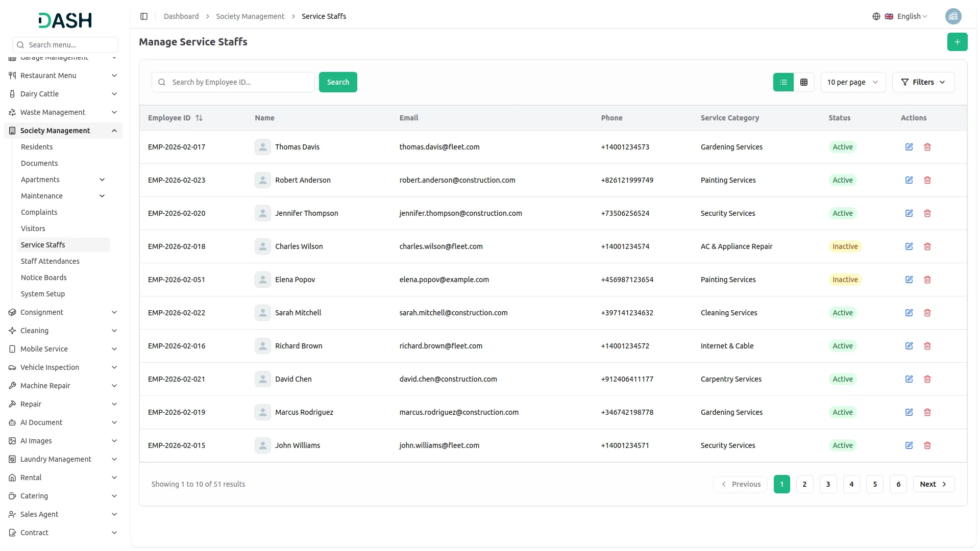
Task: Switch to grid view layout
Action: [x=803, y=82]
